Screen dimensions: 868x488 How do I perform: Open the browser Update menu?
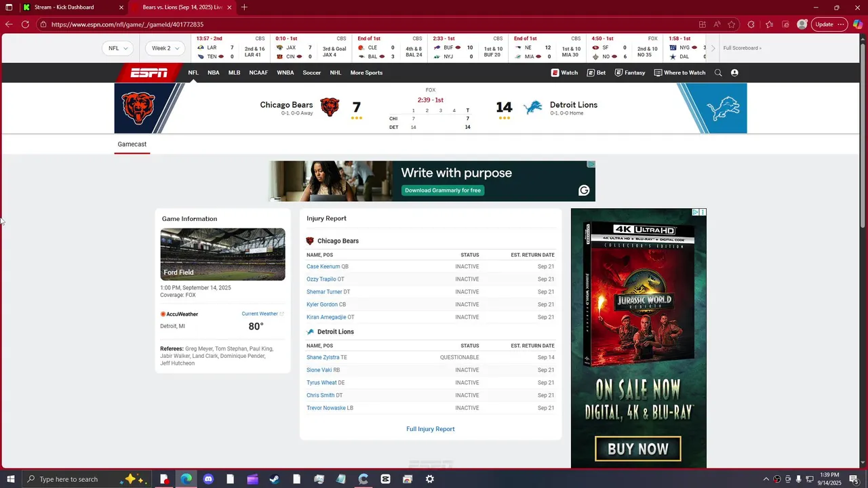click(829, 24)
